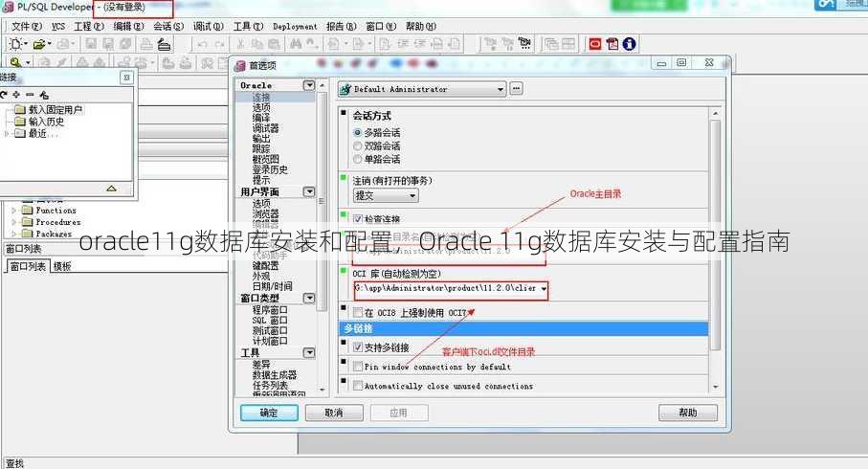
Task: Click the Redo toolbar icon
Action: 220,44
